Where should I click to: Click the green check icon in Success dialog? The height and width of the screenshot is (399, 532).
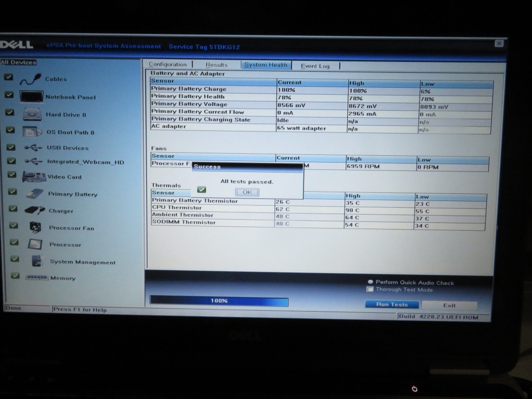click(x=202, y=189)
